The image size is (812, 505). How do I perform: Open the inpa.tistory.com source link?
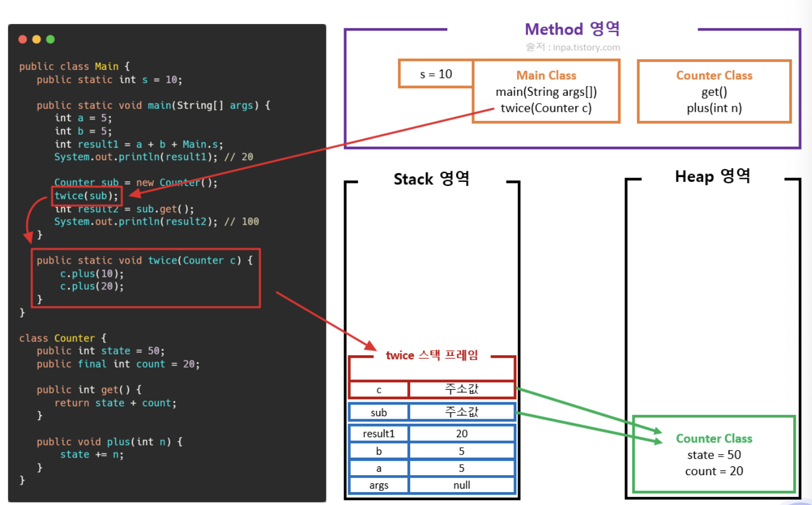tap(572, 47)
